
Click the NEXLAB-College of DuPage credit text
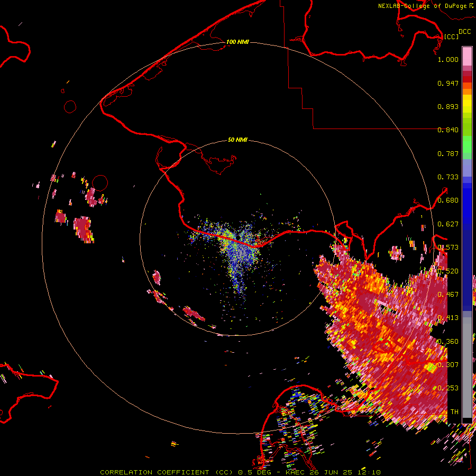tap(422, 6)
